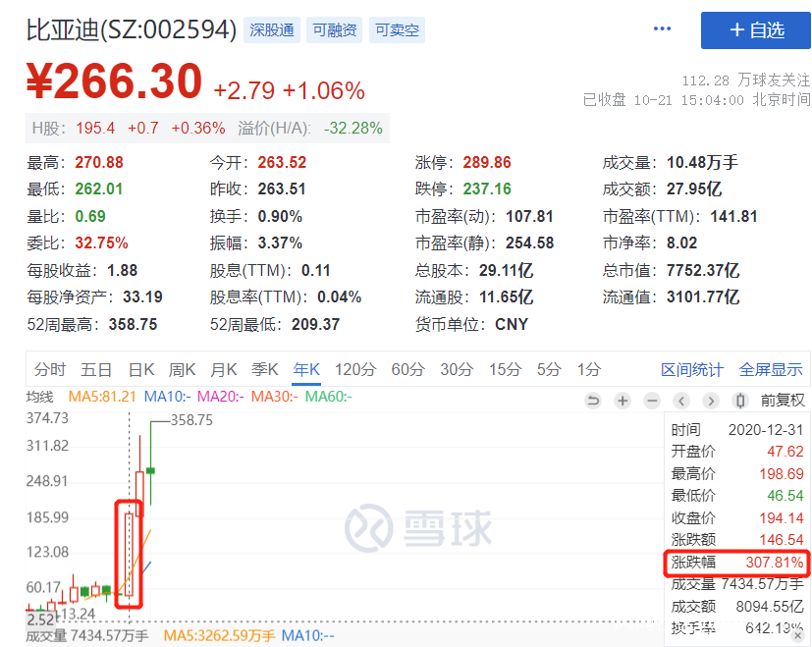Move chart right with the right chevron

click(x=711, y=401)
